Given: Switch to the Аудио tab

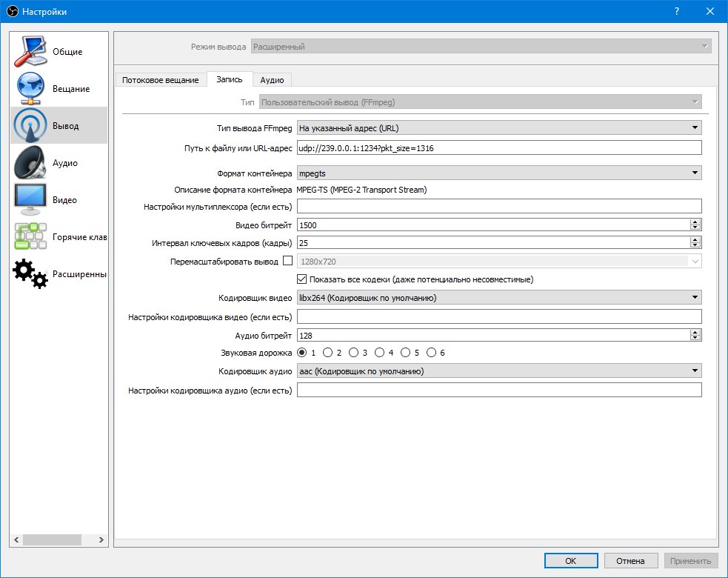Looking at the screenshot, I should [272, 80].
